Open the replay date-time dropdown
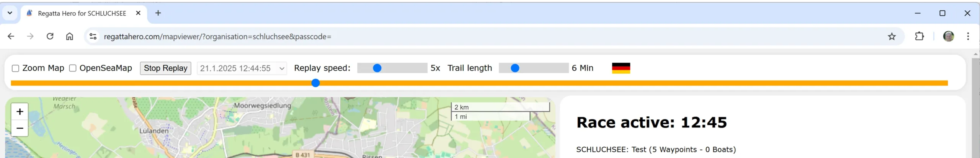Image resolution: width=980 pixels, height=158 pixels. [242, 68]
